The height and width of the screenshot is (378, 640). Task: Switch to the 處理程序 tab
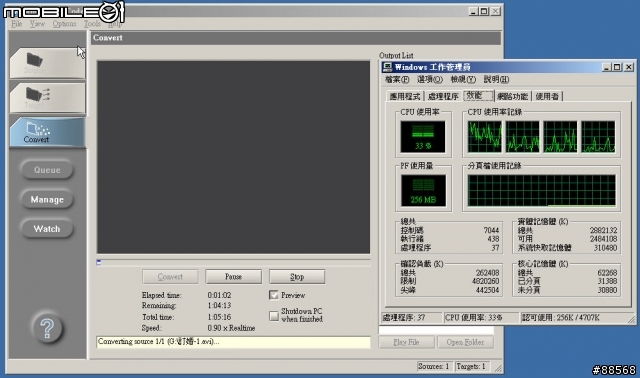point(443,96)
